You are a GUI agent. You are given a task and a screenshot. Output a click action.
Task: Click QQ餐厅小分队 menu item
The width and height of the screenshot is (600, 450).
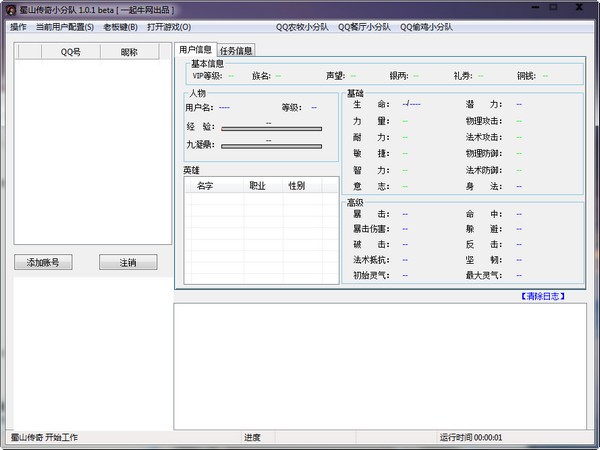point(364,27)
